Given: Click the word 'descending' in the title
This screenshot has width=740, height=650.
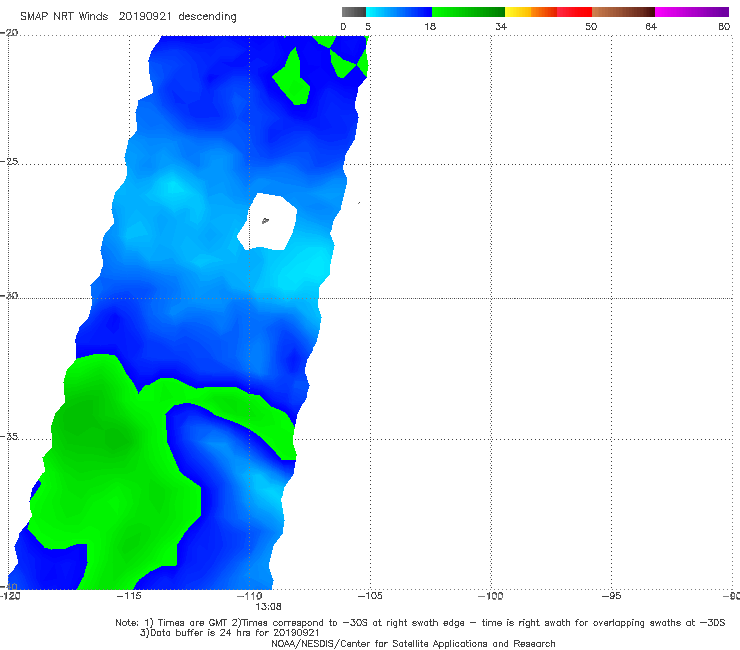Looking at the screenshot, I should pyautogui.click(x=208, y=17).
